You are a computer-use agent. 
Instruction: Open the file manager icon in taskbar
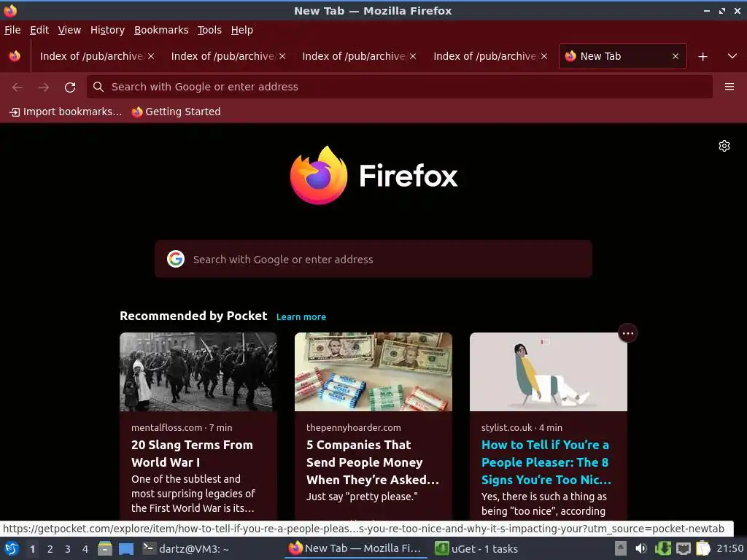pyautogui.click(x=105, y=548)
